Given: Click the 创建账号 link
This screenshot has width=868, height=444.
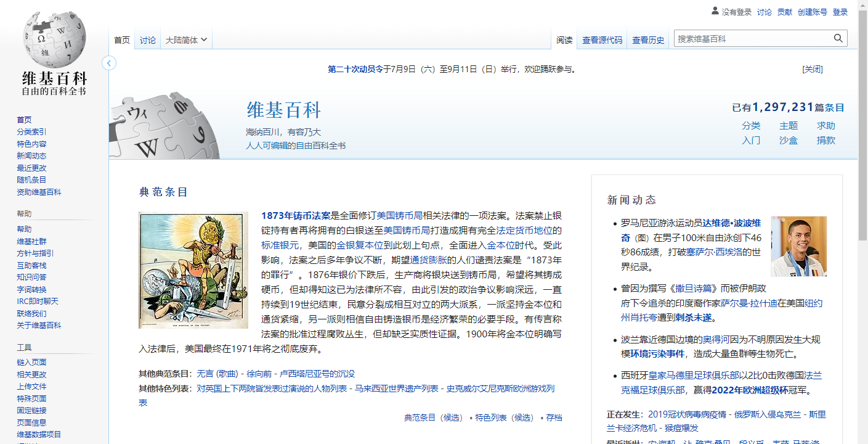Looking at the screenshot, I should [x=813, y=12].
